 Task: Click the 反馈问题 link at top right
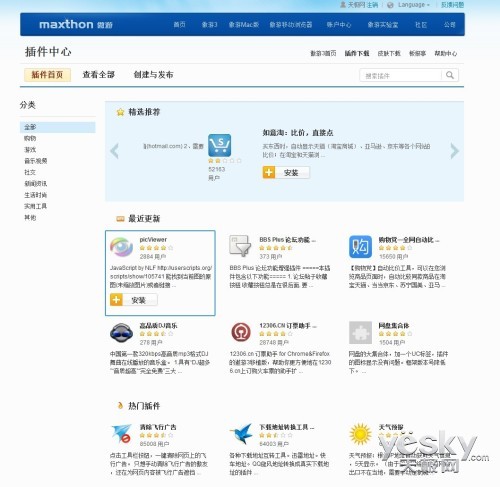[452, 5]
